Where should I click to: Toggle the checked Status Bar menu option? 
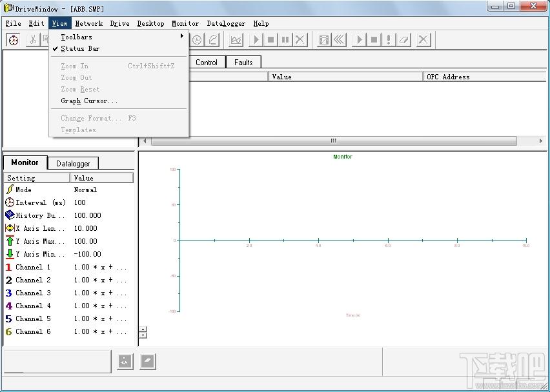click(x=119, y=49)
